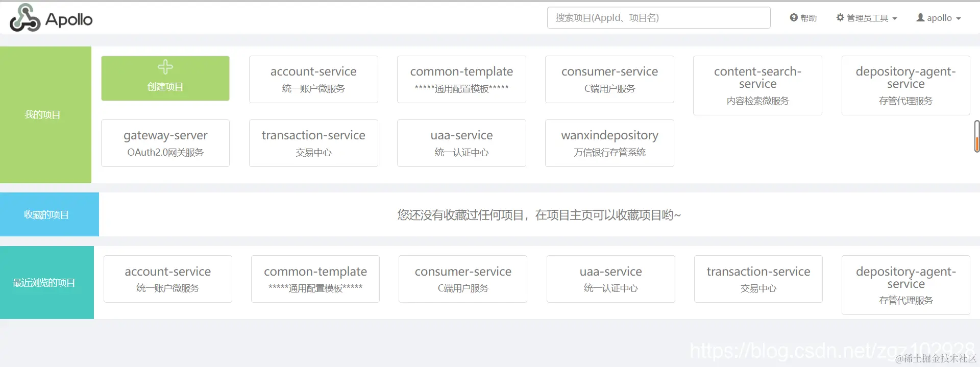The height and width of the screenshot is (367, 980).
Task: Click the 最近浏览的项目 teal section label
Action: [46, 282]
